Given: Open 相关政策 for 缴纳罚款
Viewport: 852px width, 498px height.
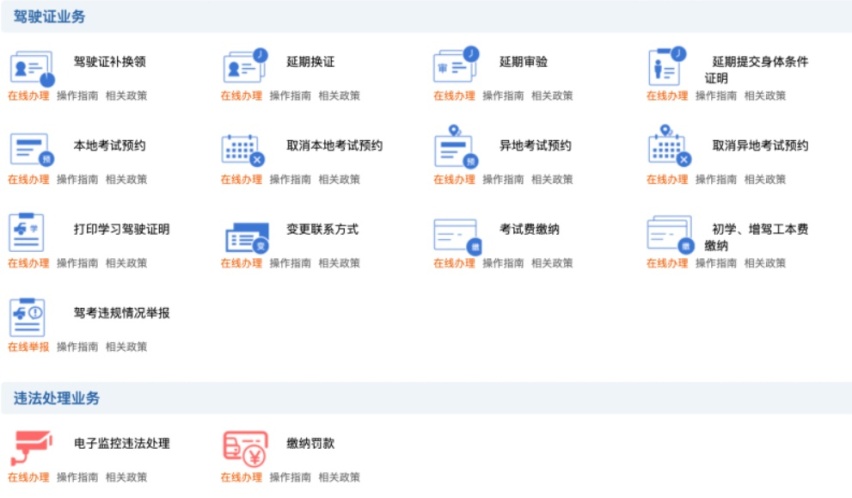Looking at the screenshot, I should pos(339,477).
